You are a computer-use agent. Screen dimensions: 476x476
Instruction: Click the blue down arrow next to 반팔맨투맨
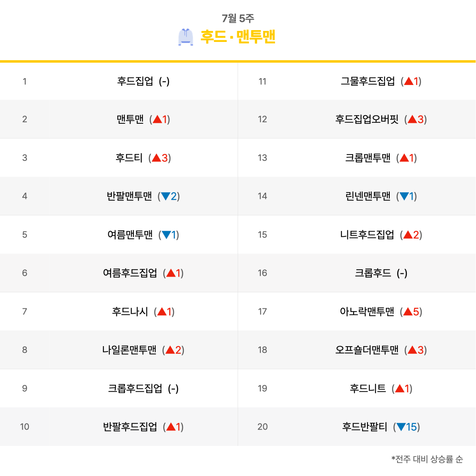(x=166, y=197)
